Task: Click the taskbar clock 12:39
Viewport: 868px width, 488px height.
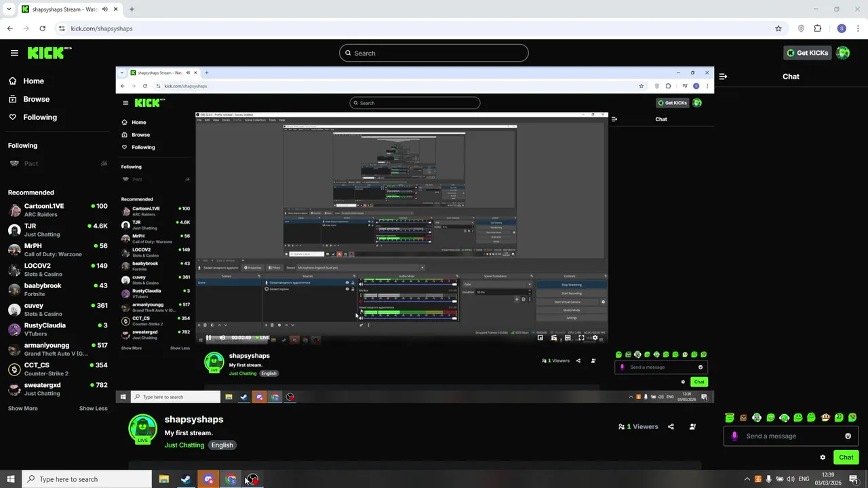Action: point(828,479)
